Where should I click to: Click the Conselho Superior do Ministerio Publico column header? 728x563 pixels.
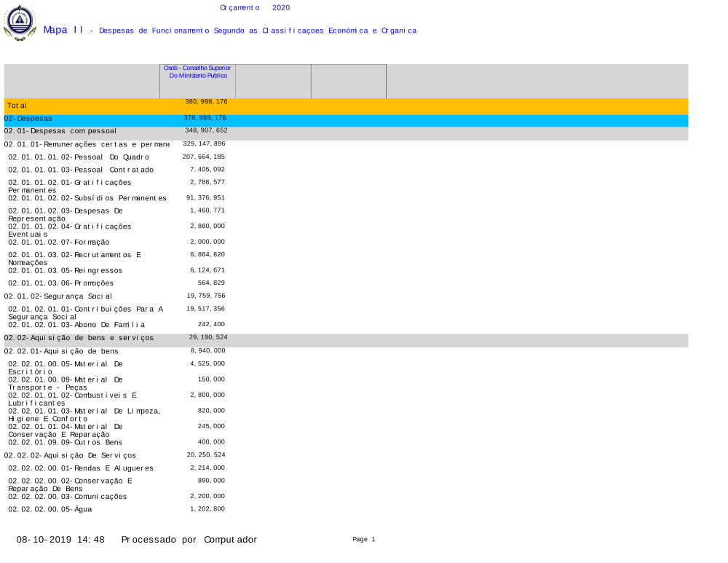coord(197,71)
